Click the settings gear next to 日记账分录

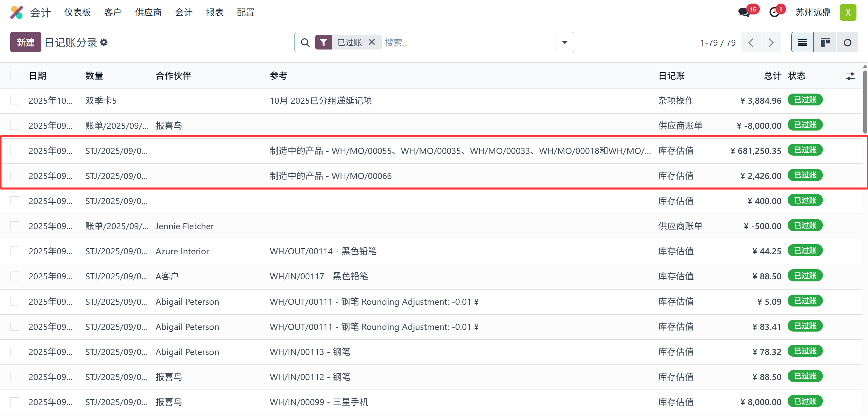104,42
